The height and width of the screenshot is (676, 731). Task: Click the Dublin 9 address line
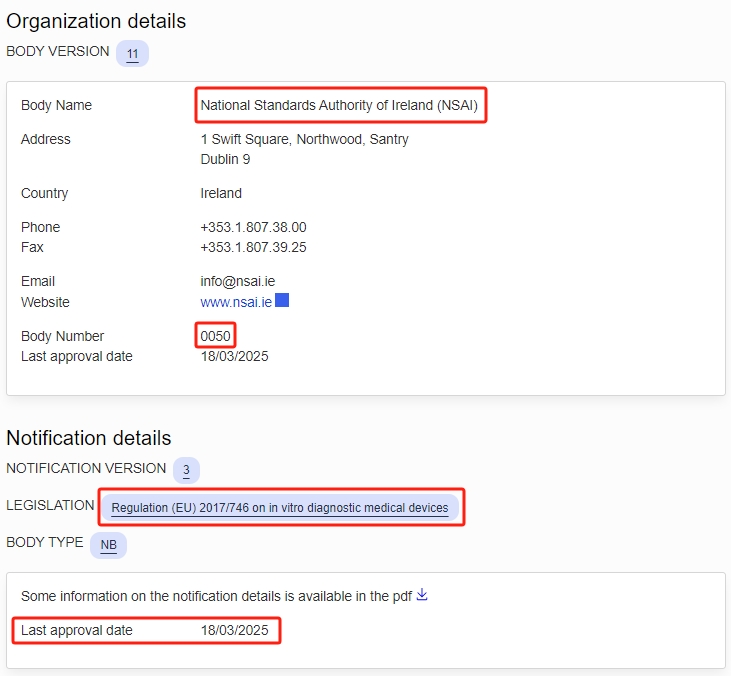[x=225, y=159]
